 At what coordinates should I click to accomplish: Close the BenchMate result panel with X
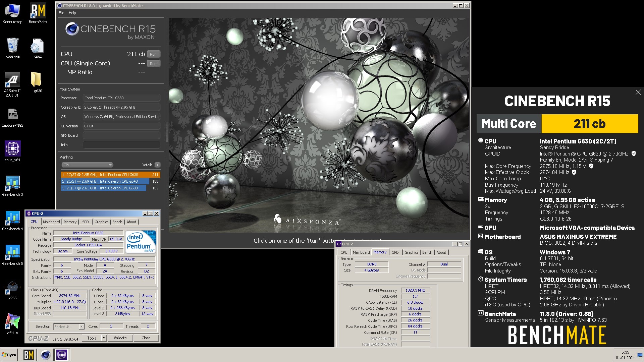click(638, 92)
